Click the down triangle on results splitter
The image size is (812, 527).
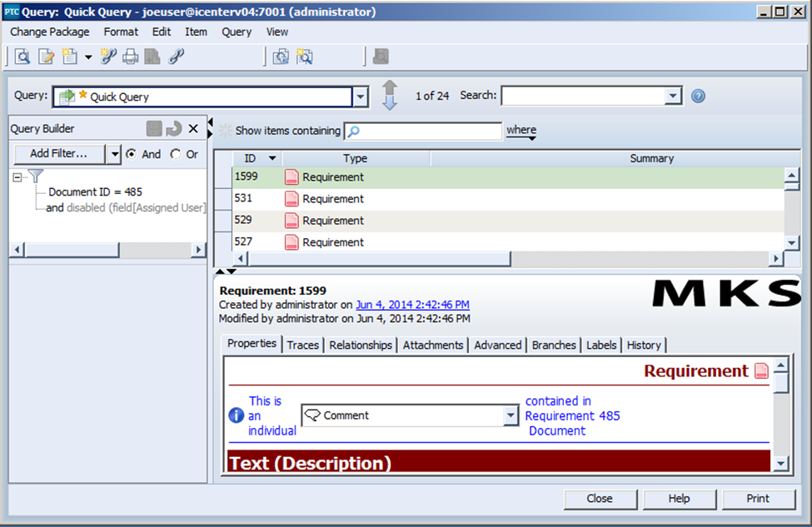tap(232, 271)
